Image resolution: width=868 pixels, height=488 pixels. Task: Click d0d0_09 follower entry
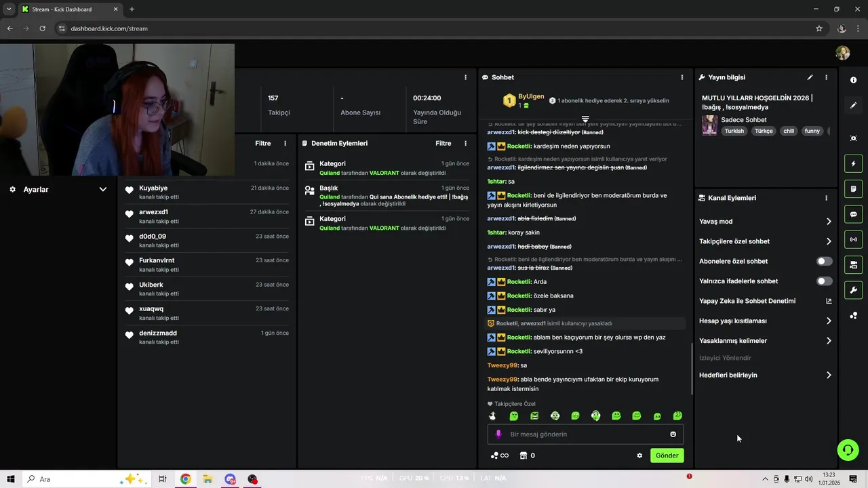(207, 241)
